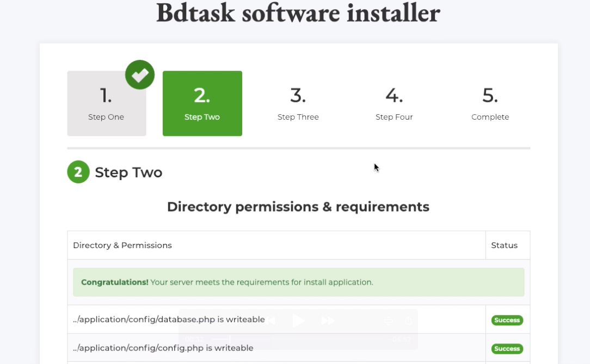Click Success badge for database.php row
590x364 pixels.
pos(507,320)
